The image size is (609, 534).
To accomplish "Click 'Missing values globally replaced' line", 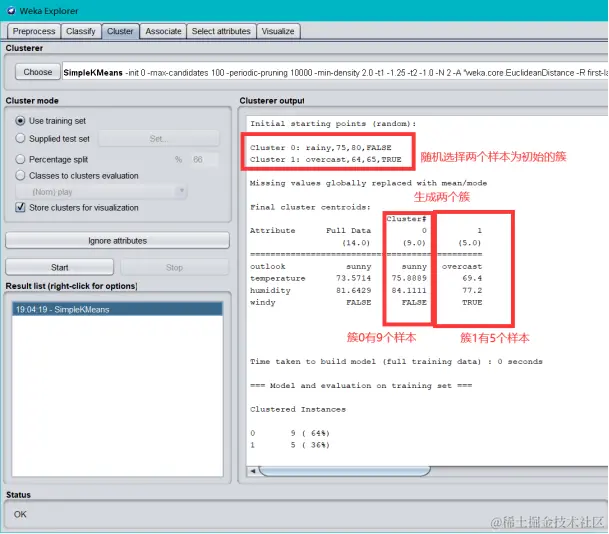I will (x=368, y=183).
